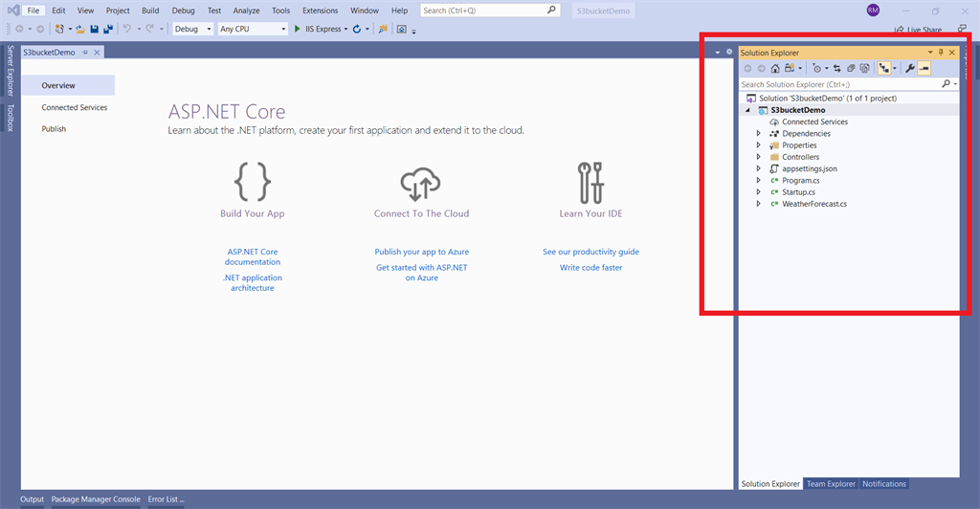980x509 pixels.
Task: Select Publish in the overview sidebar
Action: [54, 128]
